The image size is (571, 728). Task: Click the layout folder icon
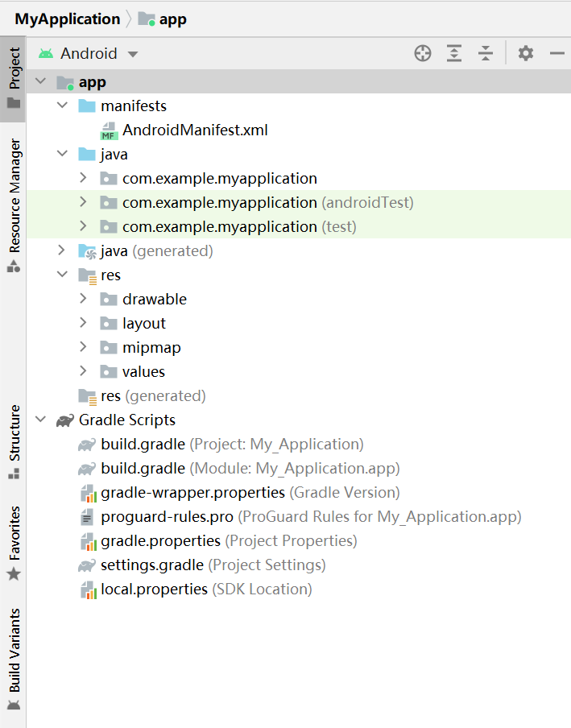(x=109, y=323)
